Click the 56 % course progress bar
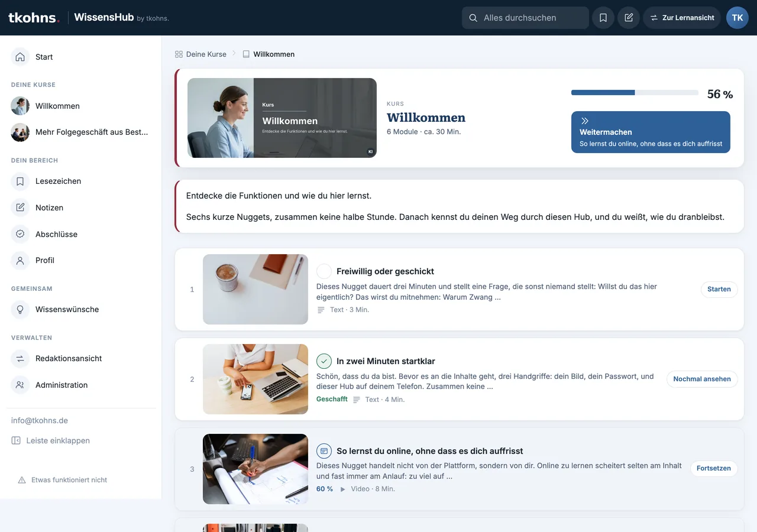The width and height of the screenshot is (757, 532). tap(635, 93)
